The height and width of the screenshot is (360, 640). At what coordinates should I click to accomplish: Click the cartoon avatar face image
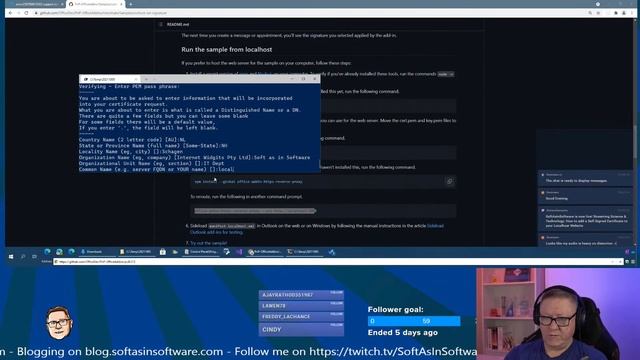(59, 323)
